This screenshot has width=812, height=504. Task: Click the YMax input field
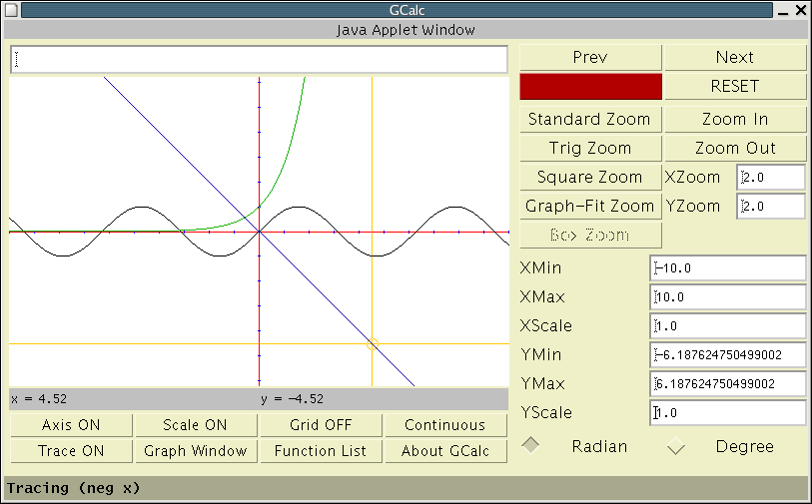[x=727, y=384]
